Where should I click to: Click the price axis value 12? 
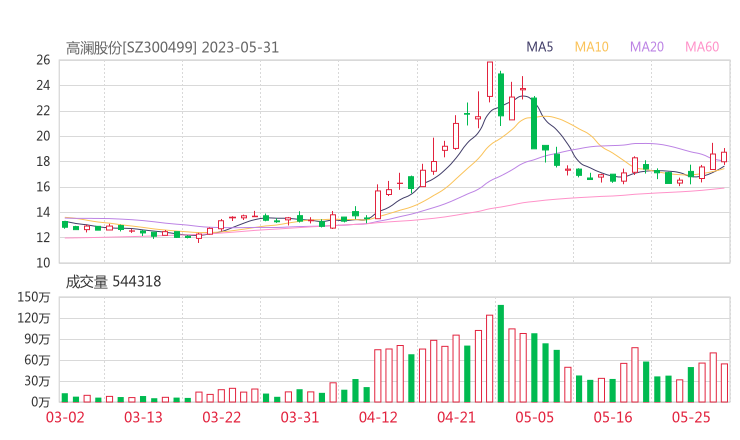tap(43, 237)
